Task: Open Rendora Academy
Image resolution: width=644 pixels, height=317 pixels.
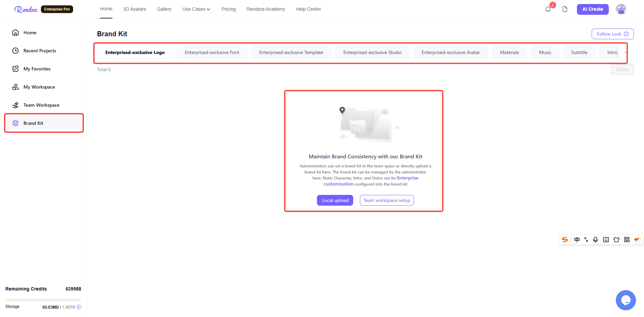Action: [x=266, y=9]
